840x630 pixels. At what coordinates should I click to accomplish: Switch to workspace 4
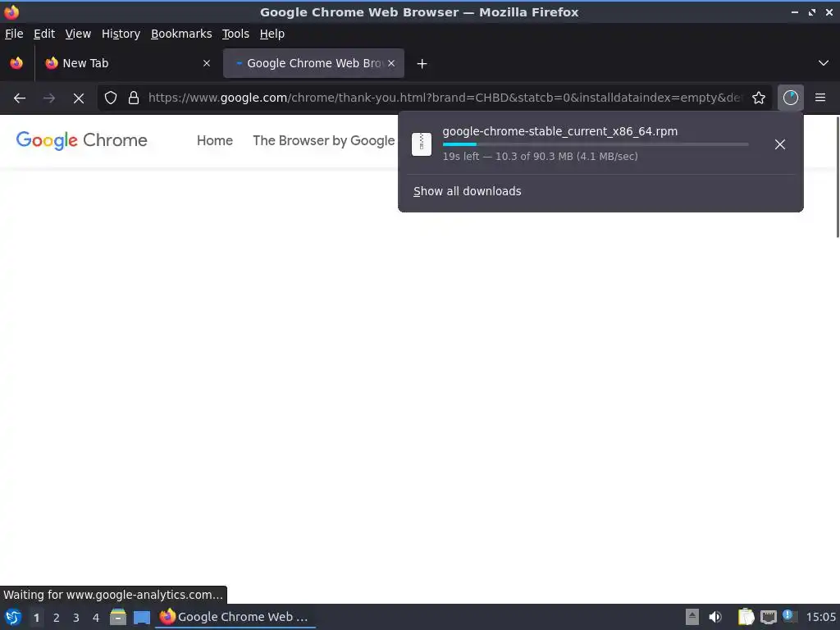tap(96, 618)
